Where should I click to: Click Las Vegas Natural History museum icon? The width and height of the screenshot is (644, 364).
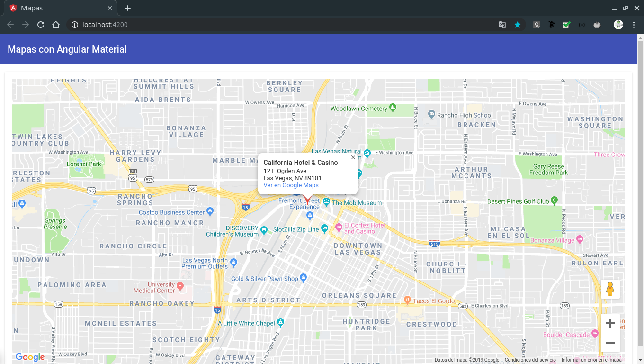367,153
